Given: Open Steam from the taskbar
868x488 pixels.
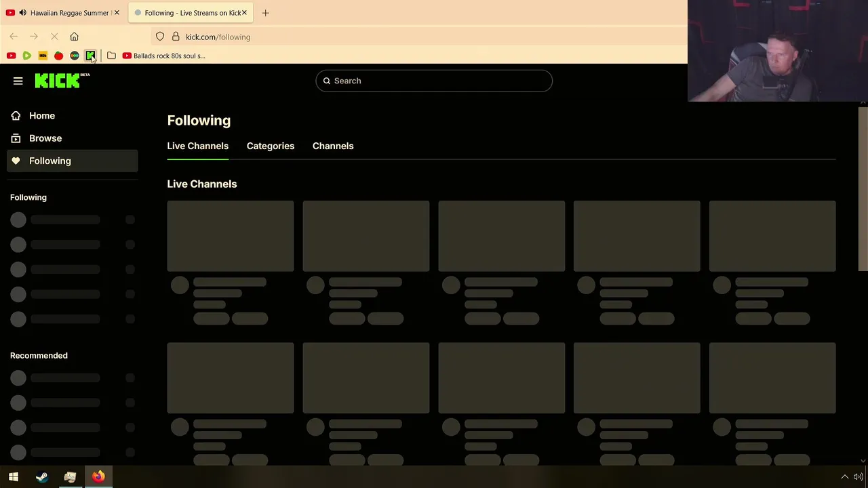Looking at the screenshot, I should point(42,476).
